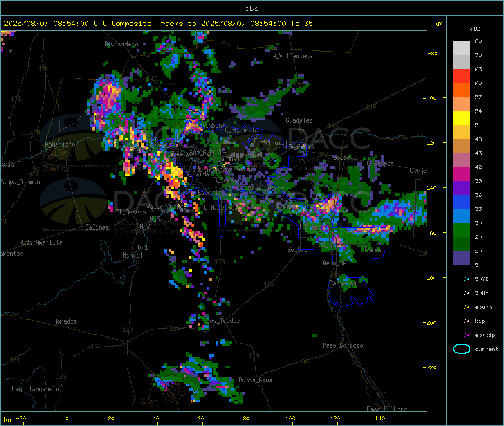The width and height of the screenshot is (504, 426).
Task: Click the 'Paso_El_Loro' map label
Action: (387, 409)
